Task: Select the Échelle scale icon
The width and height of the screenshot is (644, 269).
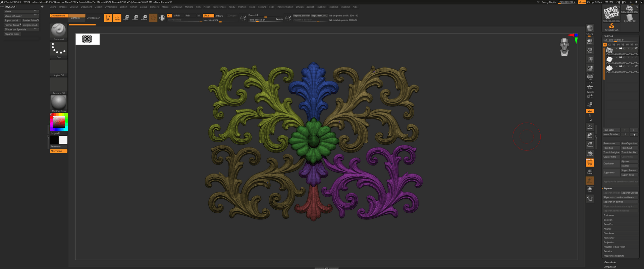Action: 135,18
